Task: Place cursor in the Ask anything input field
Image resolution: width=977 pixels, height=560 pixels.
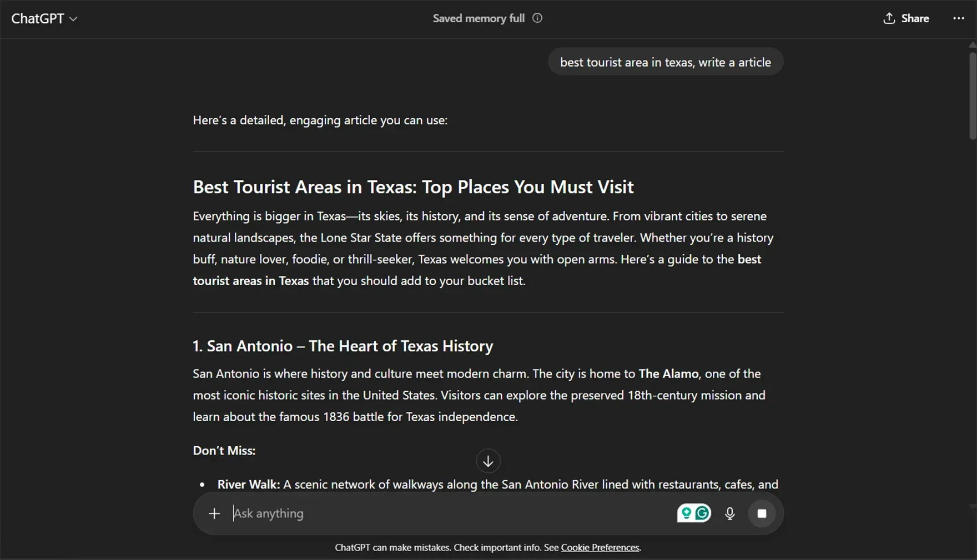Action: pyautogui.click(x=389, y=513)
